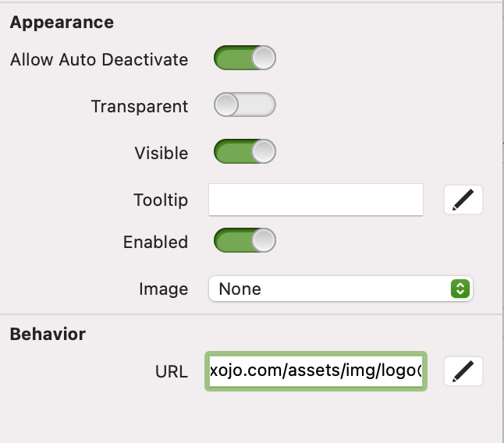The width and height of the screenshot is (504, 443).
Task: Open the URL pencil editor
Action: click(x=463, y=371)
